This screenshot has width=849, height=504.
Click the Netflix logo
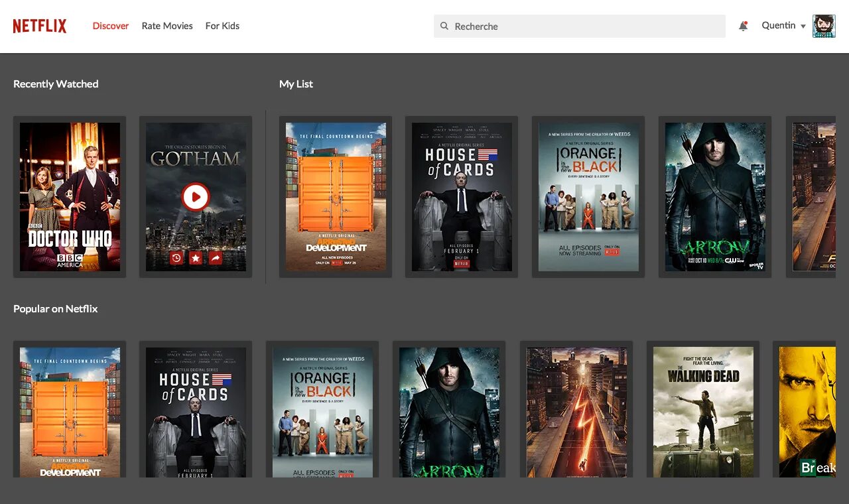(x=40, y=26)
